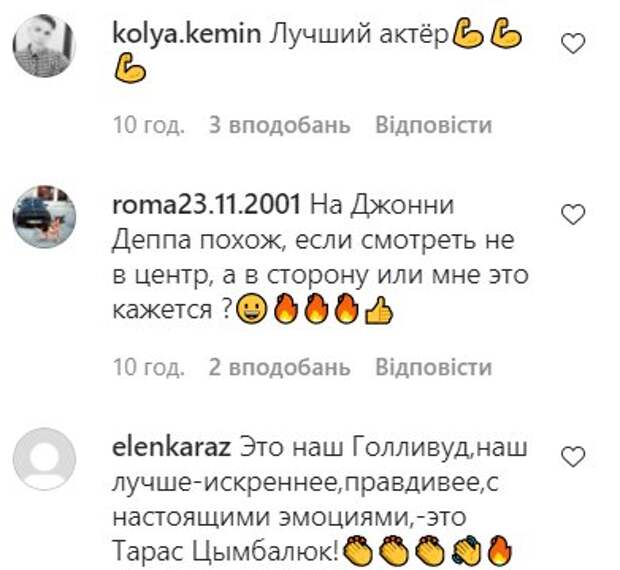Click elenkaraz's default gray avatar
The height and width of the screenshot is (570, 620).
coord(44,459)
